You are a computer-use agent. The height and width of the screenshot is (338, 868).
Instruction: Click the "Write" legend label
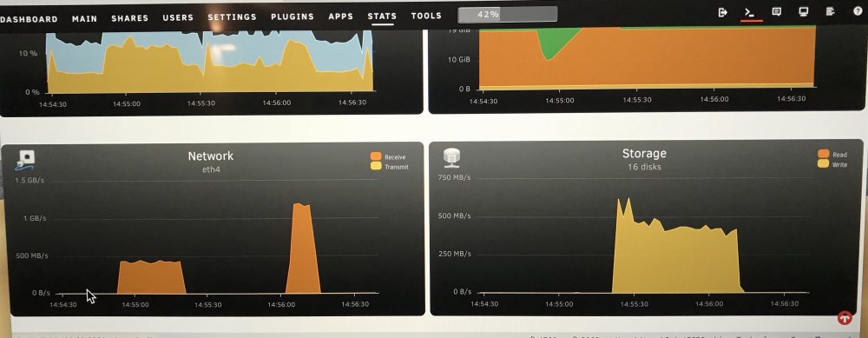pyautogui.click(x=839, y=164)
